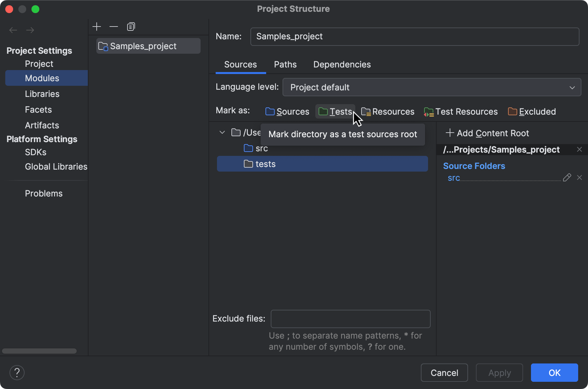This screenshot has height=389, width=588.
Task: Add a new module with the plus icon
Action: coord(97,27)
